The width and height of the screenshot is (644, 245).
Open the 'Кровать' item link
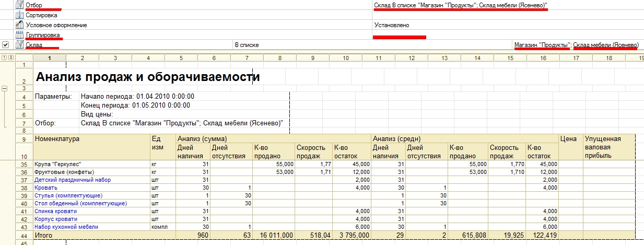[45, 188]
